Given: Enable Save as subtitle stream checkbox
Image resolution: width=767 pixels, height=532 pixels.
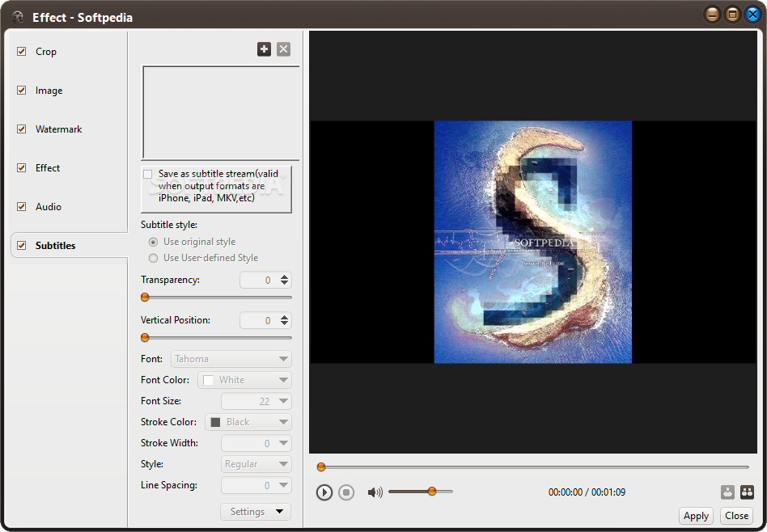Looking at the screenshot, I should coord(148,174).
